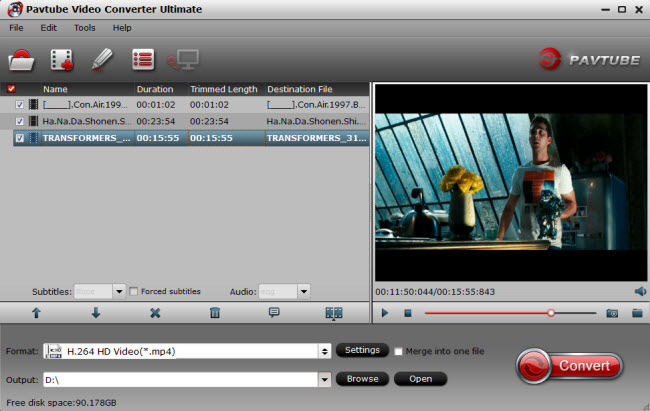Click the Pavtube app icon in title bar
The height and width of the screenshot is (411, 650).
click(x=15, y=9)
